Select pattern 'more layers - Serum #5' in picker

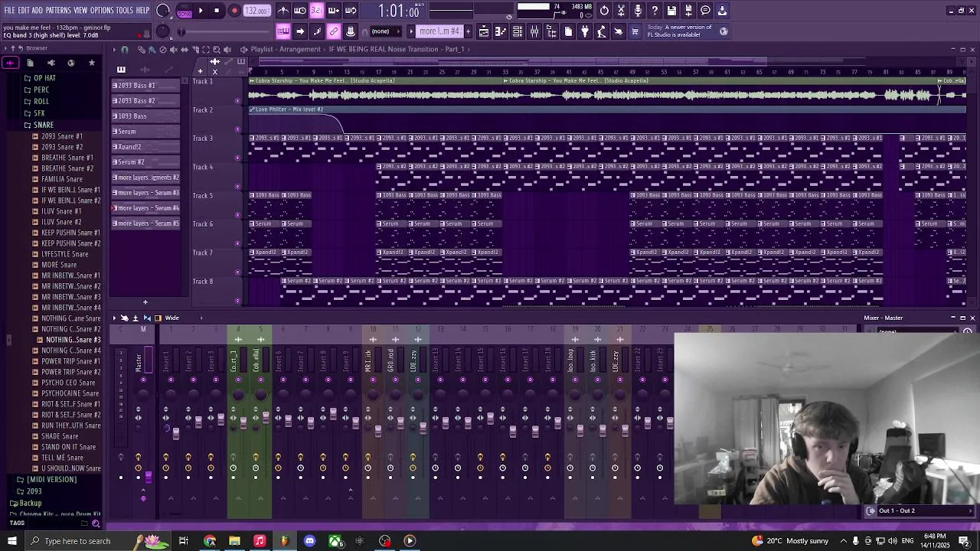146,223
